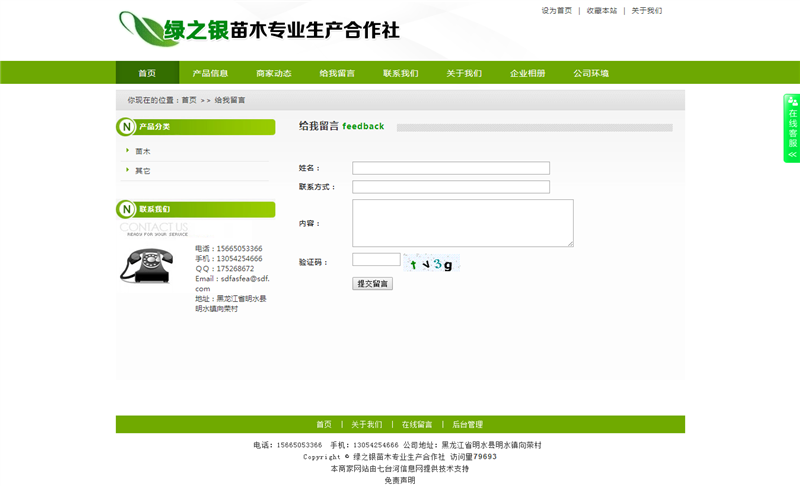This screenshot has width=800, height=486.
Task: Go to 产品信息 in navigation bar
Action: 210,73
